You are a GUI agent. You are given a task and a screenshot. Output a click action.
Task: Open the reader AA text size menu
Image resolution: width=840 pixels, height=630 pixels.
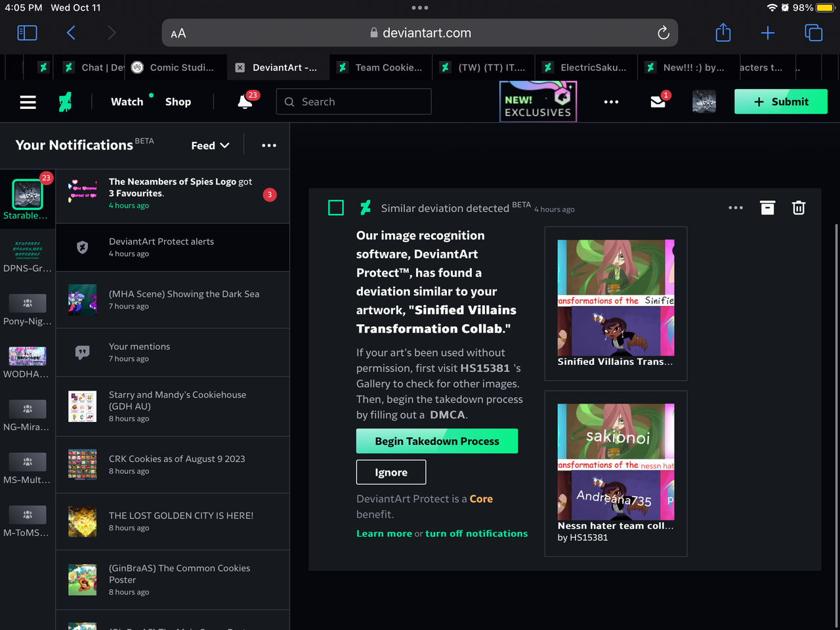click(x=178, y=33)
